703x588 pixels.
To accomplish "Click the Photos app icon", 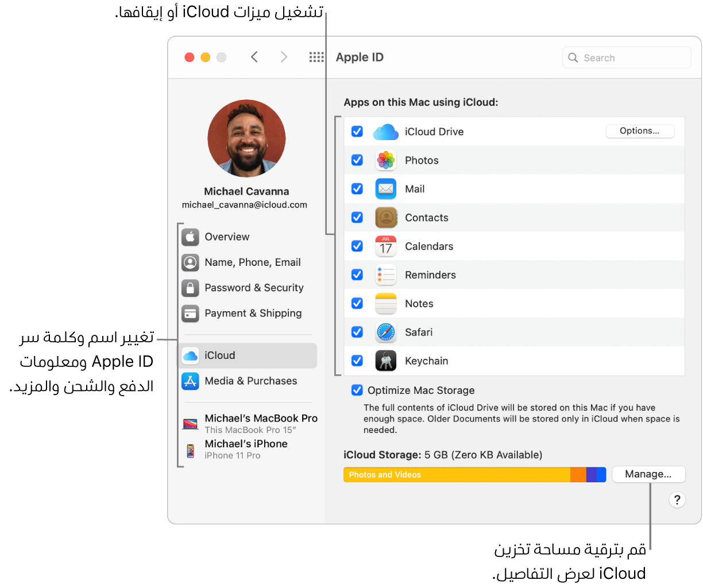I will [x=386, y=160].
